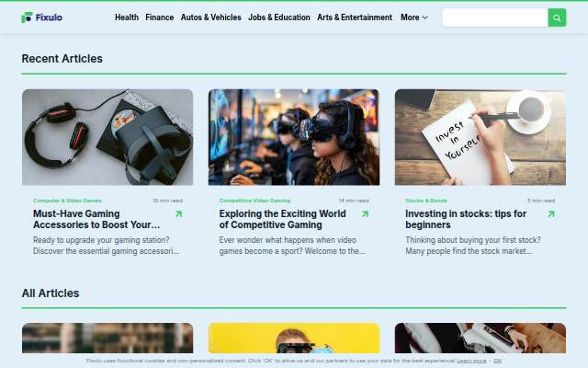
Task: Open Arts & Entertainment section
Action: coord(355,17)
